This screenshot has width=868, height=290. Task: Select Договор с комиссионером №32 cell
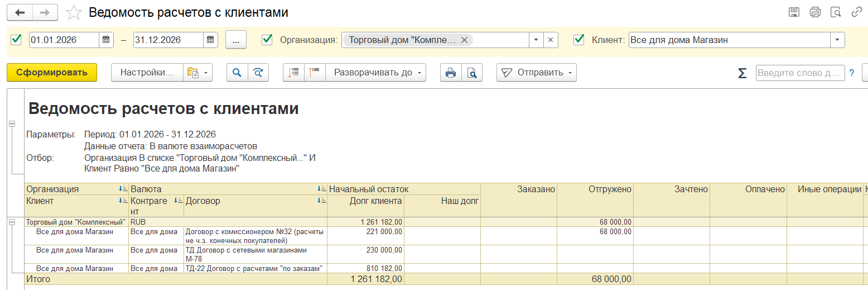pyautogui.click(x=256, y=236)
